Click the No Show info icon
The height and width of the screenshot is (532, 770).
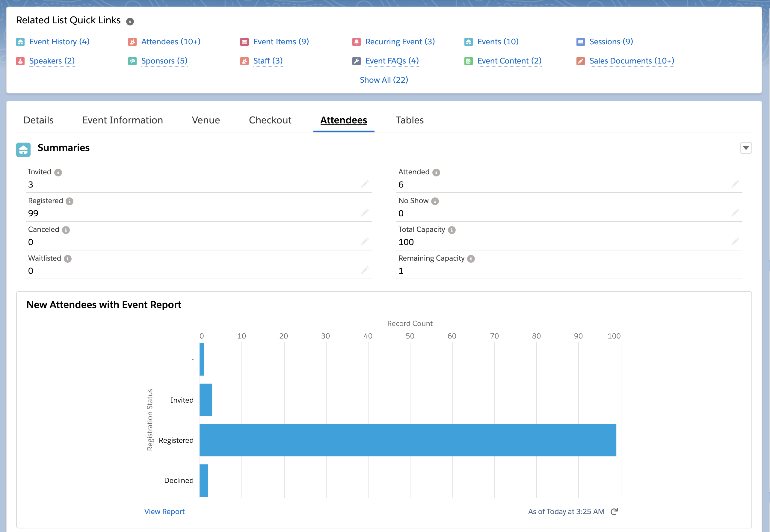coord(435,201)
